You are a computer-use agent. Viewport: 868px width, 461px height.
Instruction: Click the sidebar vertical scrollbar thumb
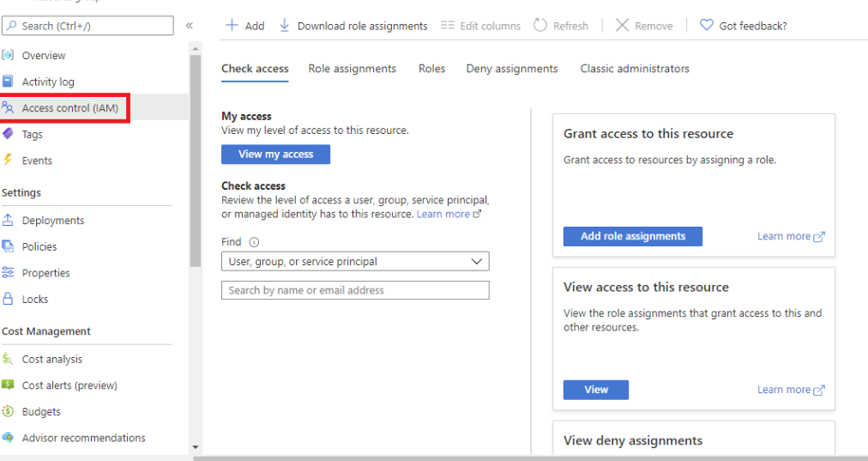pos(195,161)
